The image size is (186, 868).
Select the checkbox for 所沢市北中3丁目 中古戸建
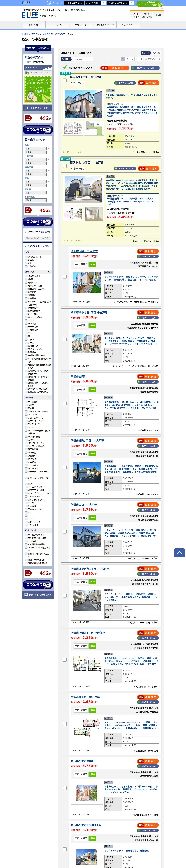pos(65,166)
